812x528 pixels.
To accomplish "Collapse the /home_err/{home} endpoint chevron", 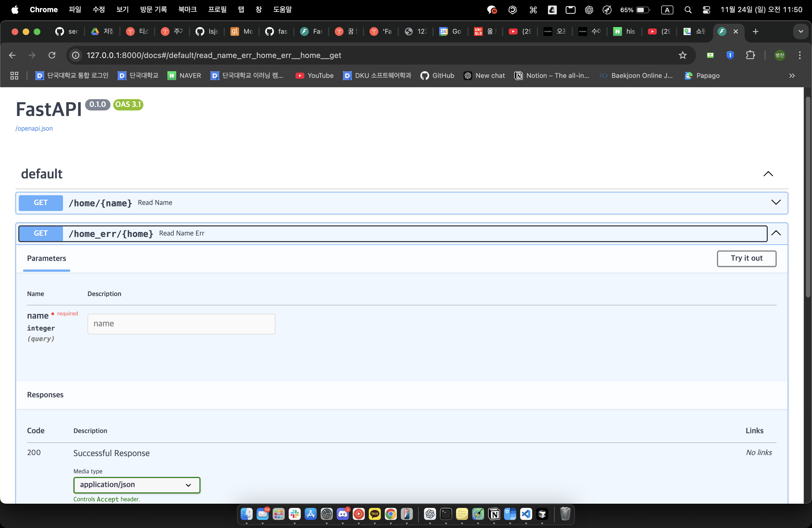I will tap(776, 233).
